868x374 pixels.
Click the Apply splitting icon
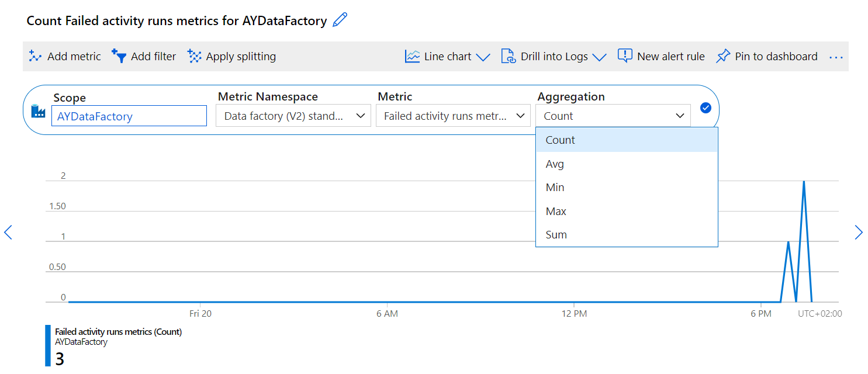coord(194,56)
